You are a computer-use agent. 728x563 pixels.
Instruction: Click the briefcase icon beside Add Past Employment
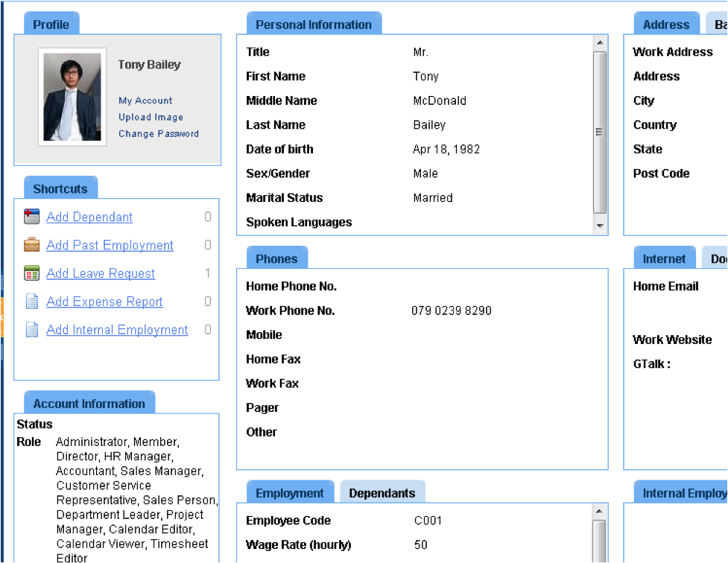pyautogui.click(x=31, y=244)
